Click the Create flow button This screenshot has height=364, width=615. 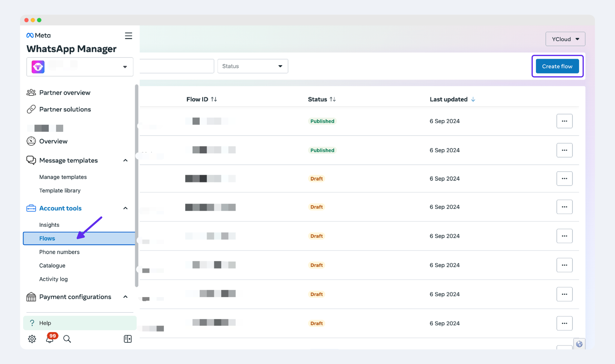(x=557, y=66)
